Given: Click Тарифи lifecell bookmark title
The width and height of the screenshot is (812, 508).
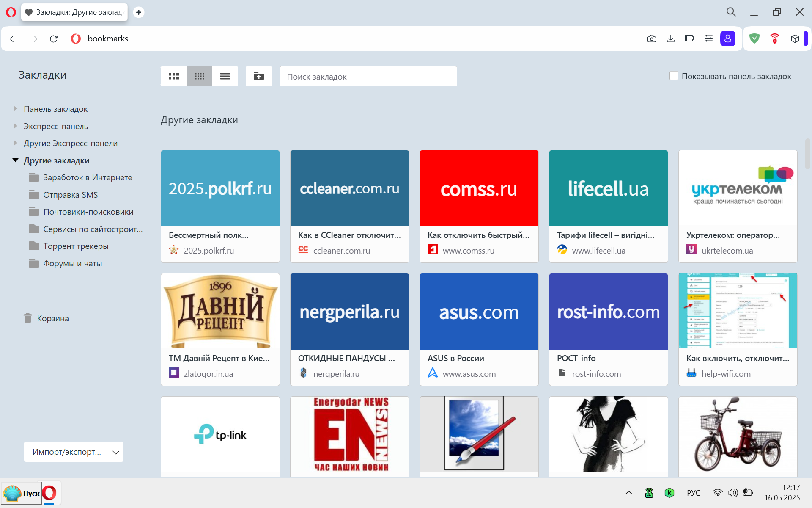Looking at the screenshot, I should click(x=606, y=235).
